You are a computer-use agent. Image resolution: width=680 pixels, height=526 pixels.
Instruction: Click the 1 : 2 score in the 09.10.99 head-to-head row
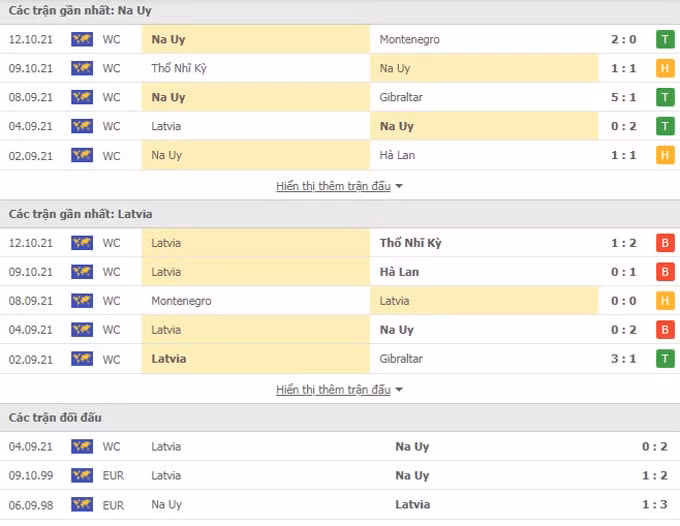(655, 476)
